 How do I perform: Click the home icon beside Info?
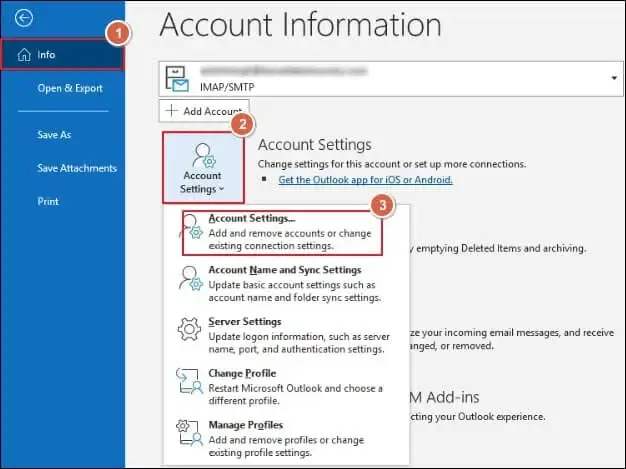point(24,55)
